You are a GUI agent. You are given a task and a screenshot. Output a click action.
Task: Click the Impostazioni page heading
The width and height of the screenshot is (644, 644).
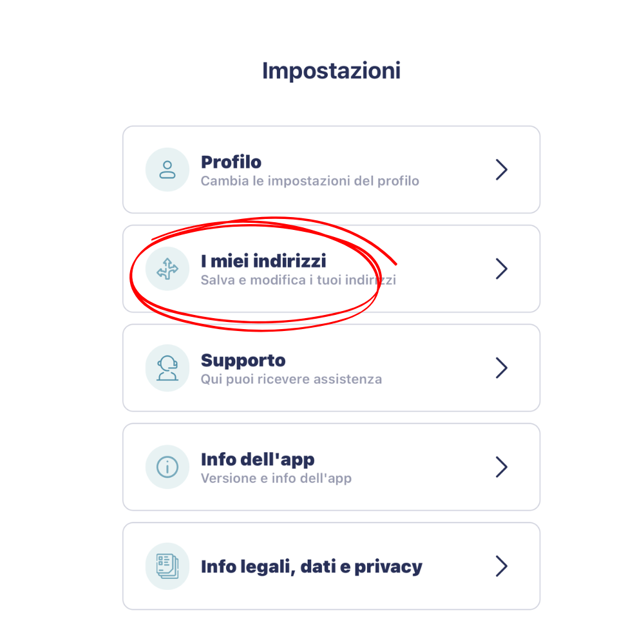pos(331,71)
